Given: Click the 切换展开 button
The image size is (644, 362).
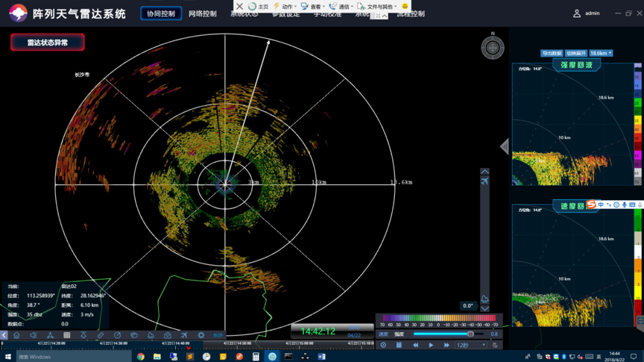Looking at the screenshot, I should point(576,53).
